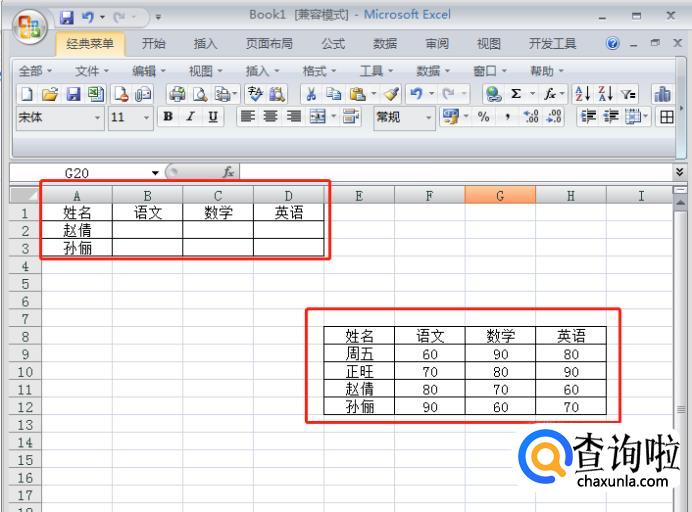This screenshot has width=692, height=512.
Task: Click the Copy icon
Action: tap(334, 94)
